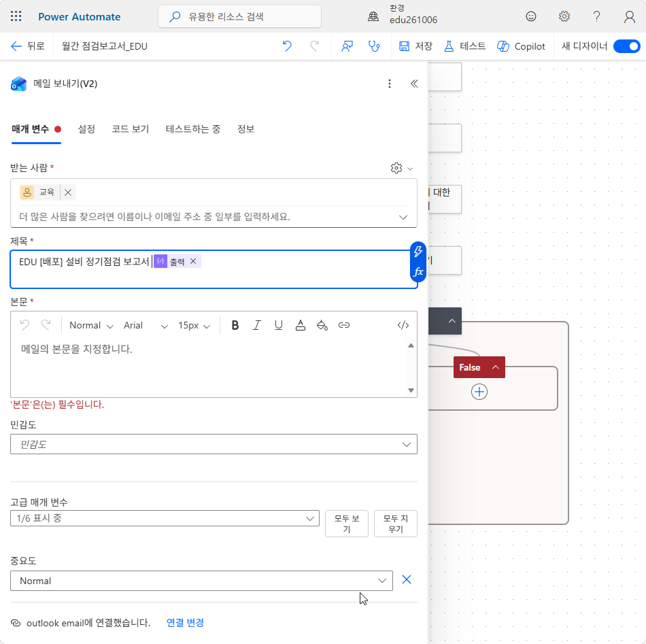This screenshot has height=644, width=646.
Task: Open the Arial font dropdown
Action: pos(146,326)
